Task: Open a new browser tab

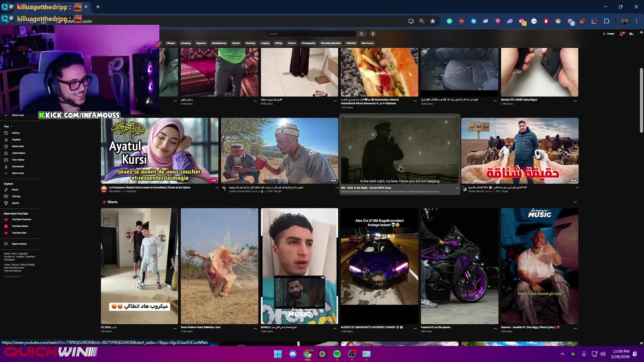Action: click(98, 7)
